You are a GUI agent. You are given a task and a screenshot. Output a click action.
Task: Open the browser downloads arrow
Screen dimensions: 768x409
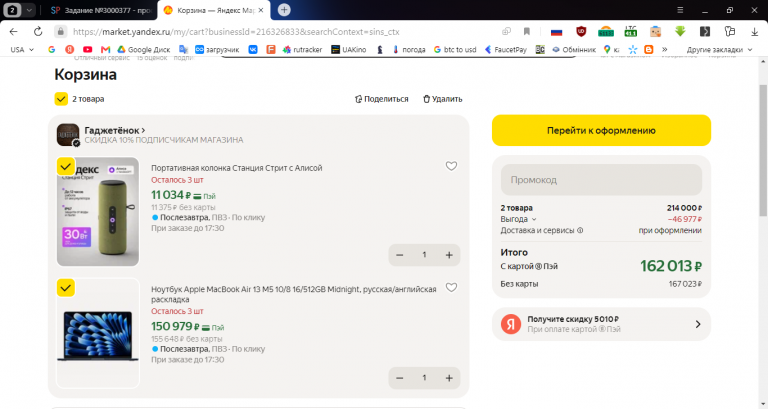pyautogui.click(x=754, y=32)
